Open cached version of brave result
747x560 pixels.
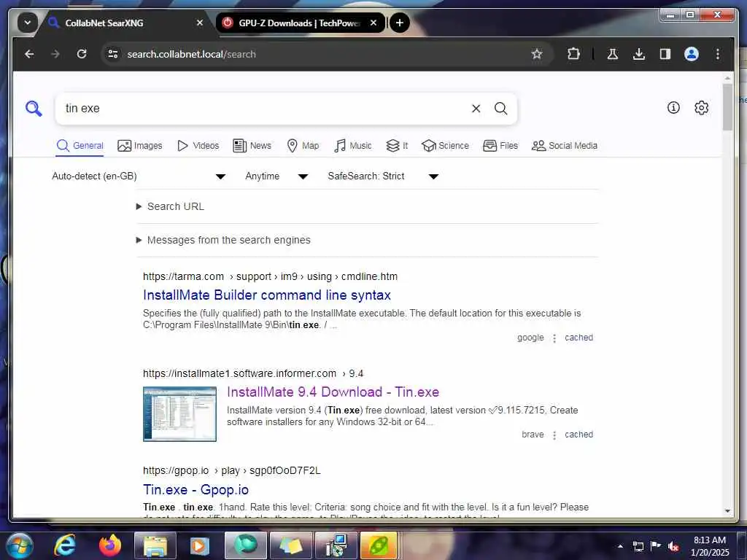[x=578, y=435]
